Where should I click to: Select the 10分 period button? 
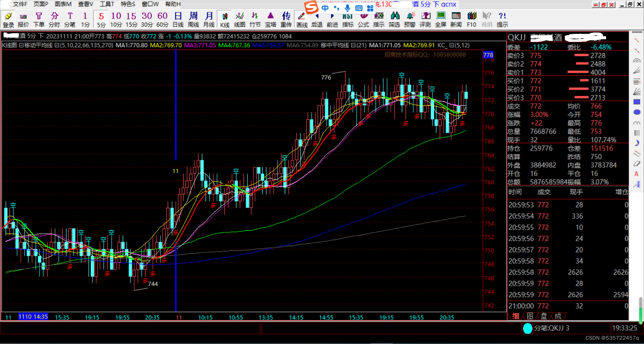point(116,19)
